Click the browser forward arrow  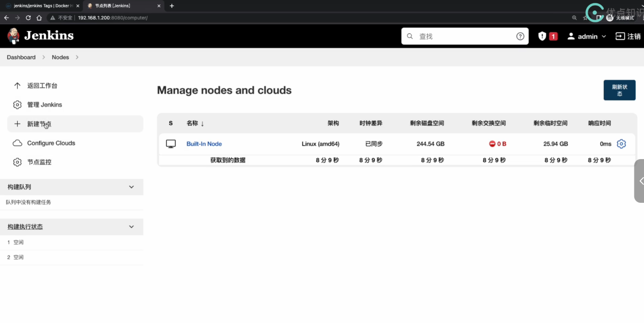(17, 18)
